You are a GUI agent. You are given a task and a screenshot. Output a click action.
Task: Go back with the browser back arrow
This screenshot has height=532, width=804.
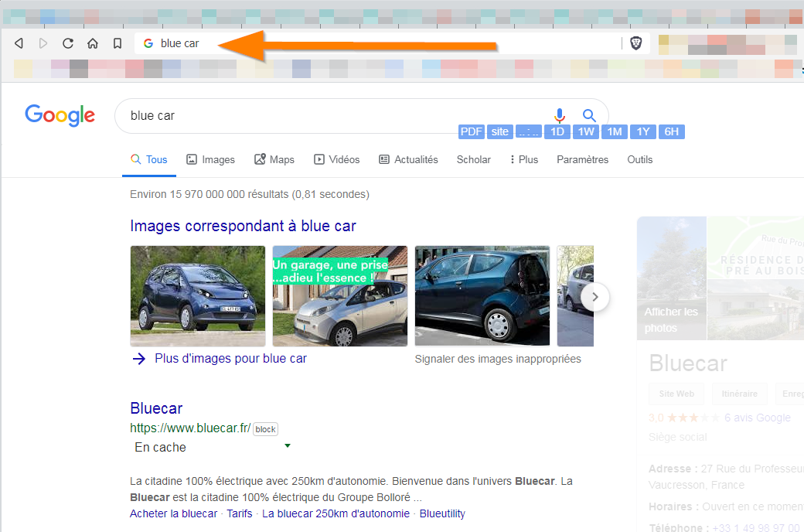point(19,43)
